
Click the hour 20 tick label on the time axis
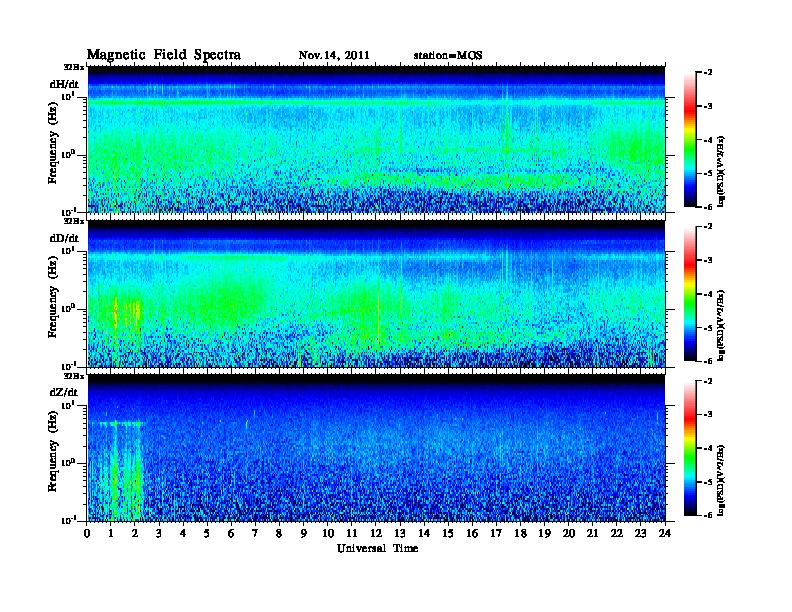click(x=568, y=534)
